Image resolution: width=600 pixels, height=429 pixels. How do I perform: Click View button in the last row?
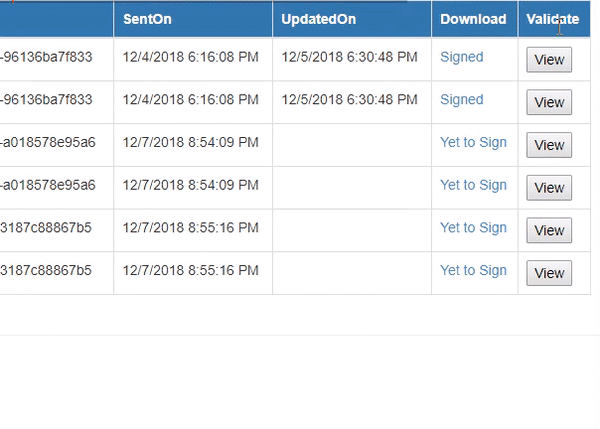coord(549,273)
